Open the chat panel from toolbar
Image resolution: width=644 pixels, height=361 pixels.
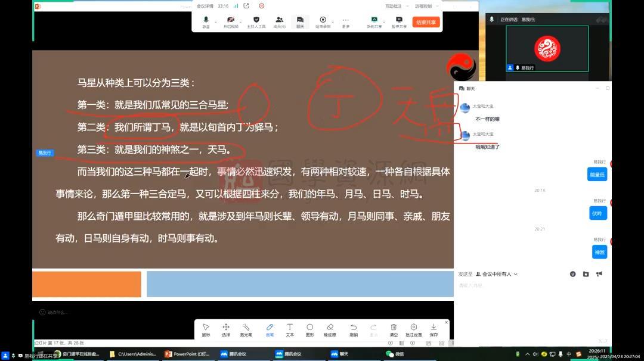(301, 20)
